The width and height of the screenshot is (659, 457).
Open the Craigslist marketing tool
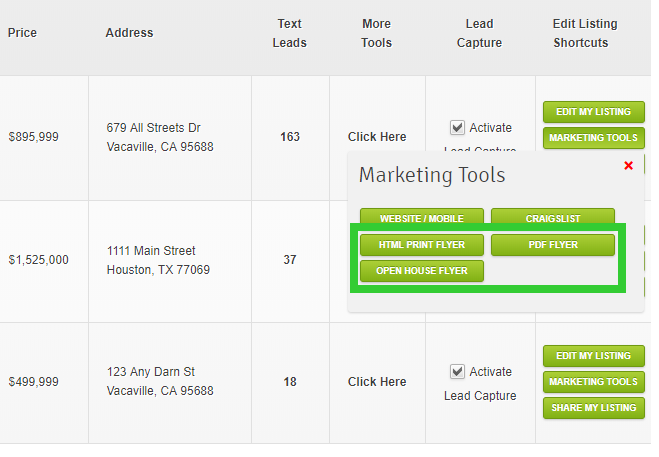tap(553, 216)
